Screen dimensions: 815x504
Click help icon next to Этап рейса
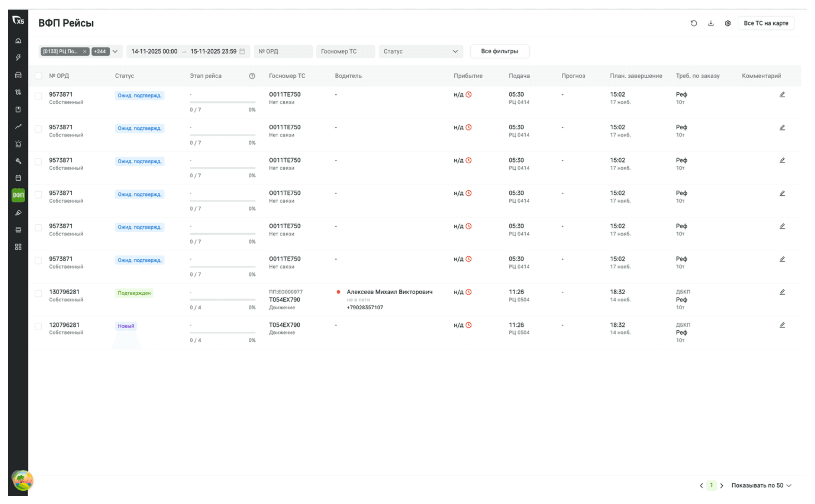[252, 76]
